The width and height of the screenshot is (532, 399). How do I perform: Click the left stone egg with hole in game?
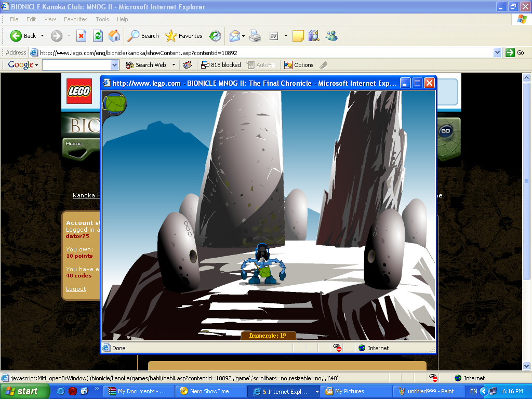coord(178,251)
